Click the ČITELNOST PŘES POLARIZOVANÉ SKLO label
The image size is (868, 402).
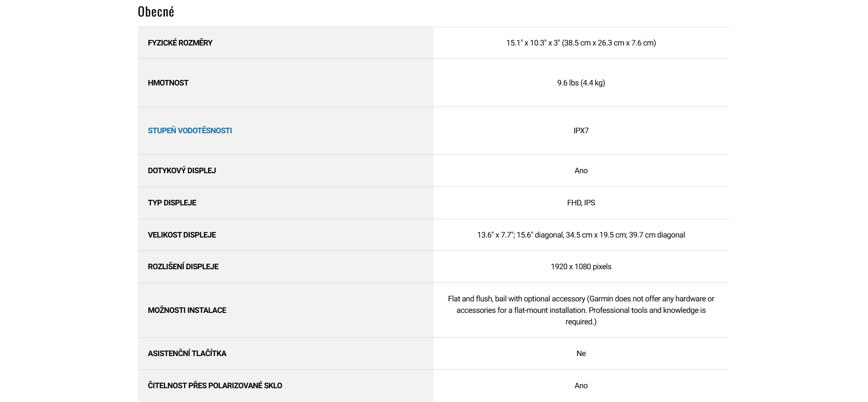click(215, 385)
